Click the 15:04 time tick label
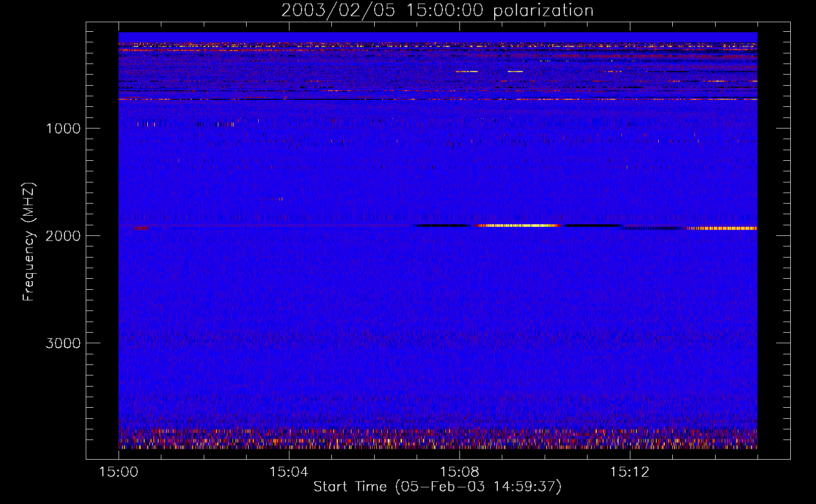Viewport: 816px width, 504px height. (x=288, y=472)
